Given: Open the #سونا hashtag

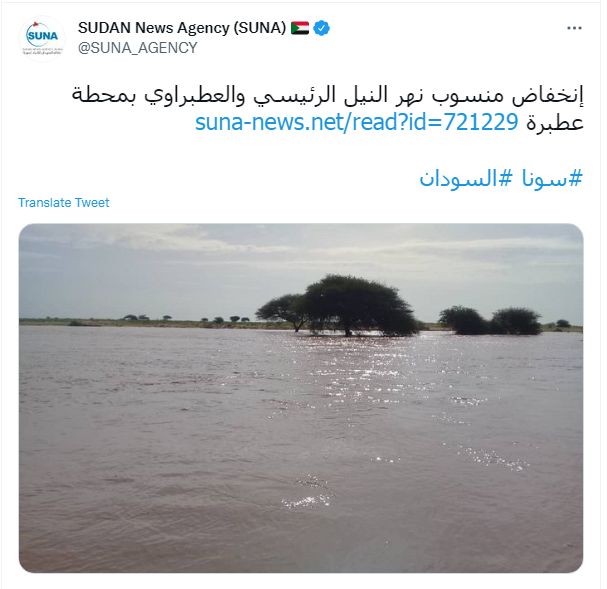Looking at the screenshot, I should [x=552, y=178].
